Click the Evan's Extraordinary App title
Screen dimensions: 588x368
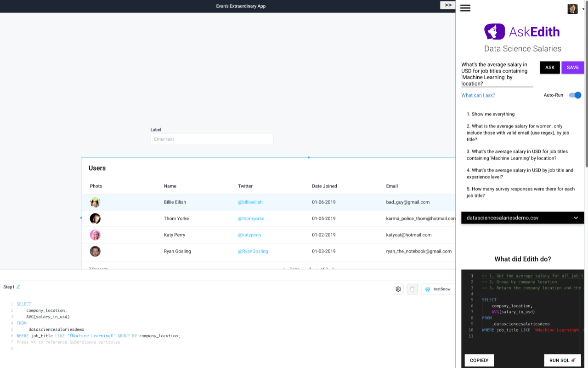coord(241,6)
